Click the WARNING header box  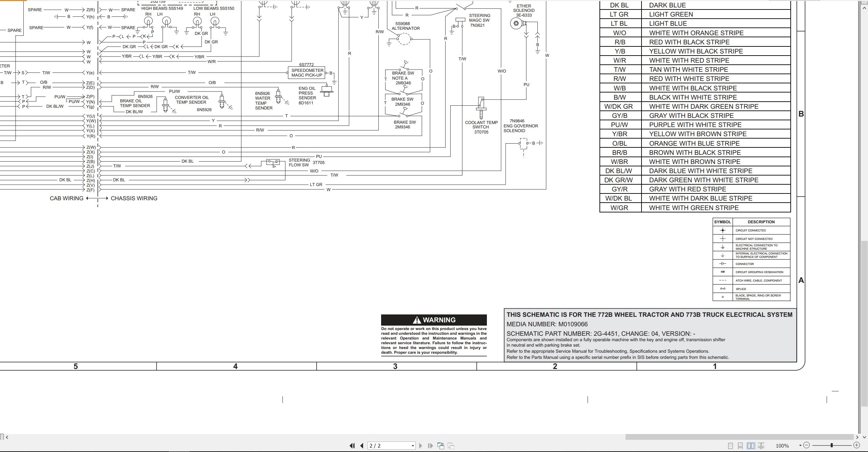pos(434,320)
